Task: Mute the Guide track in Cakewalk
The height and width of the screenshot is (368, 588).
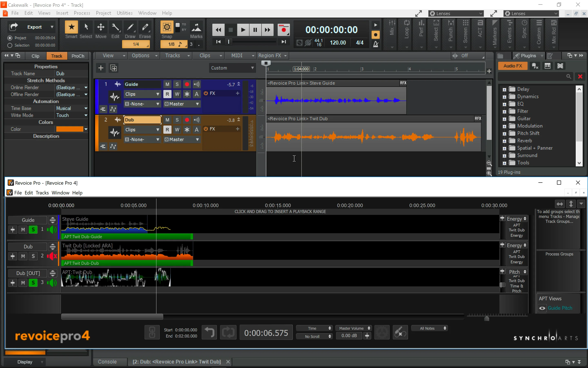Action: (167, 84)
